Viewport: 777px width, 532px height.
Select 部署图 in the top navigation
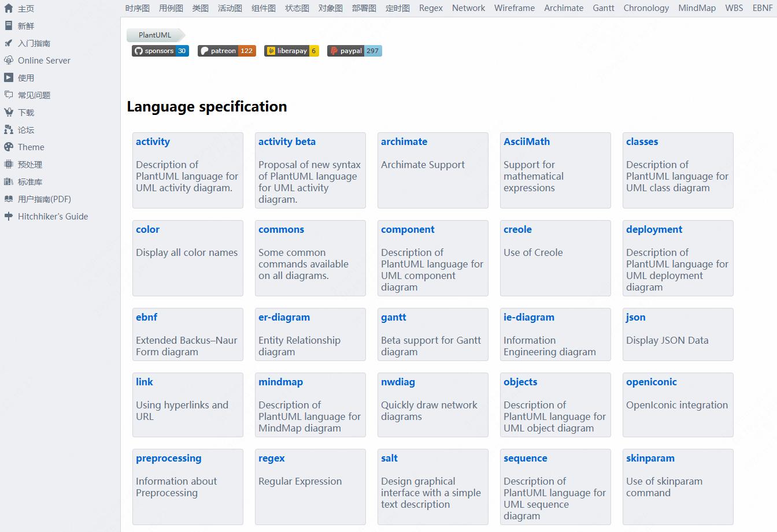pyautogui.click(x=364, y=8)
